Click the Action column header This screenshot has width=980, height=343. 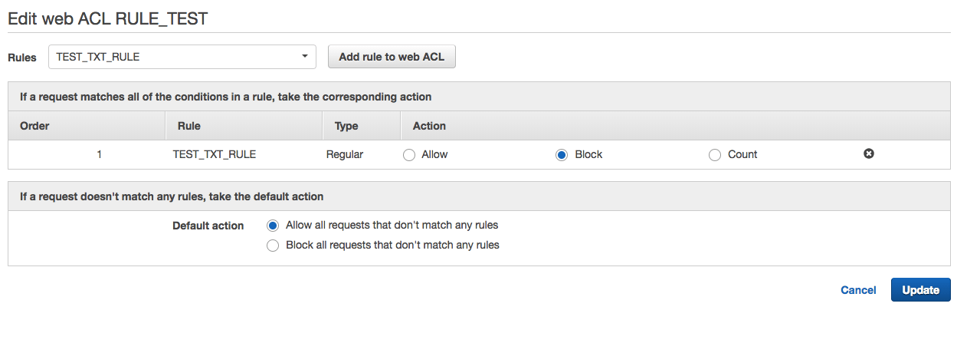[x=429, y=126]
